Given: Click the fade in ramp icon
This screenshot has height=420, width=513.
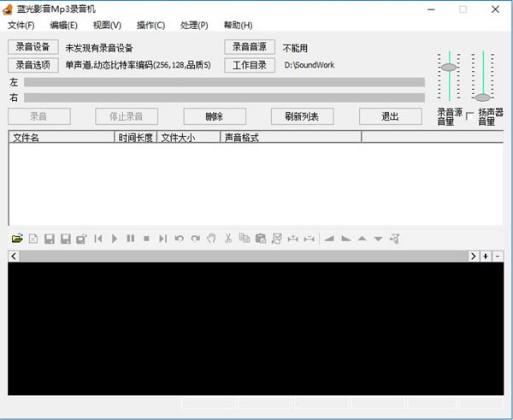Looking at the screenshot, I should click(329, 239).
